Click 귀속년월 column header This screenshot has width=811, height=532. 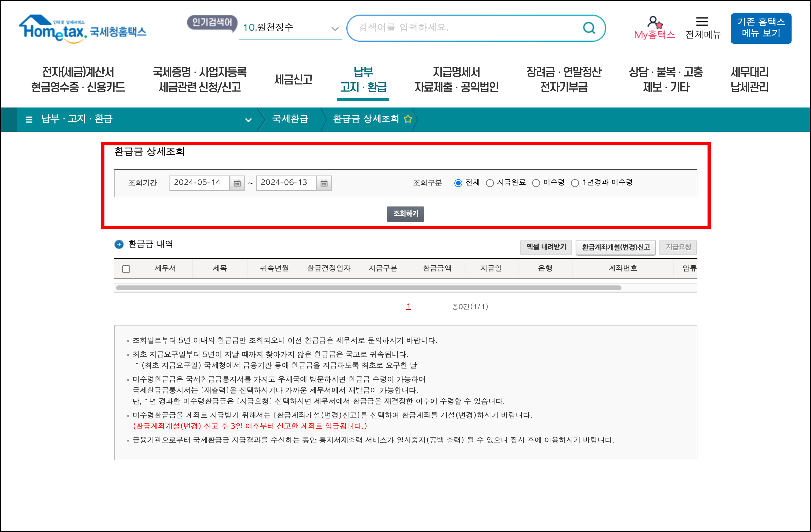(274, 268)
